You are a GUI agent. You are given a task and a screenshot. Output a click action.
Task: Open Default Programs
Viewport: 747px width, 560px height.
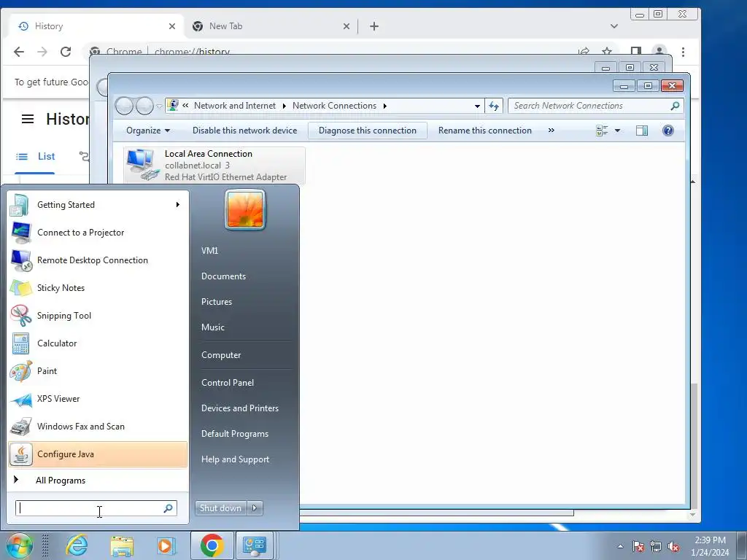click(x=235, y=434)
